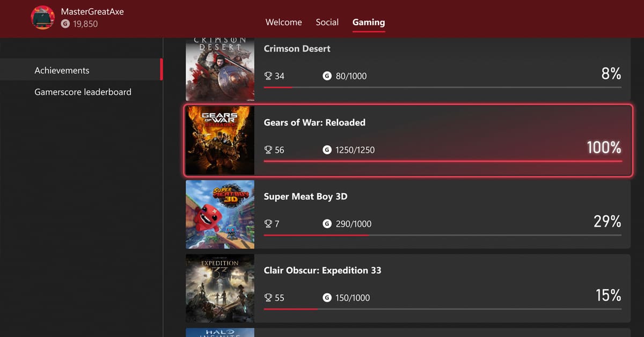Open the Crimson Desert cover art
This screenshot has width=644, height=337.
pyautogui.click(x=220, y=69)
